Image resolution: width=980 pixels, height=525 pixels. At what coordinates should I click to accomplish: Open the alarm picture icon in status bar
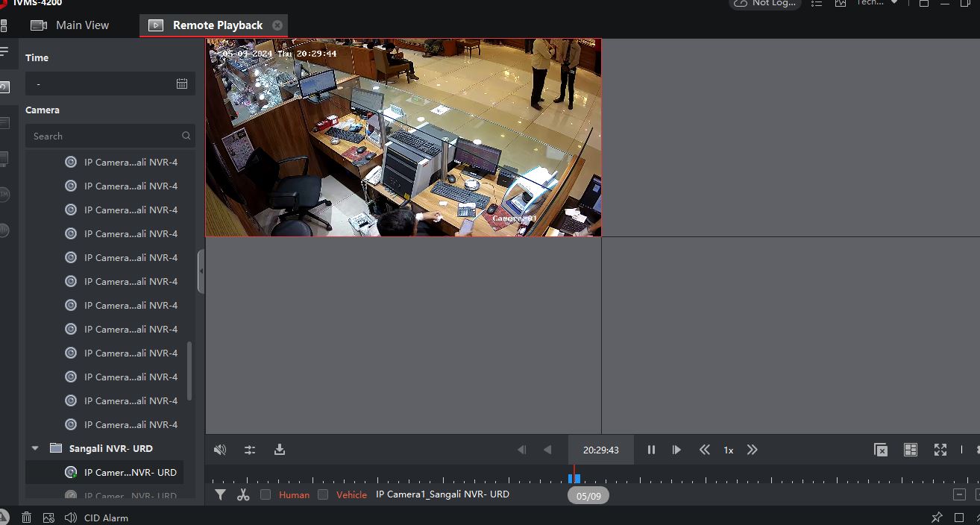click(x=48, y=518)
